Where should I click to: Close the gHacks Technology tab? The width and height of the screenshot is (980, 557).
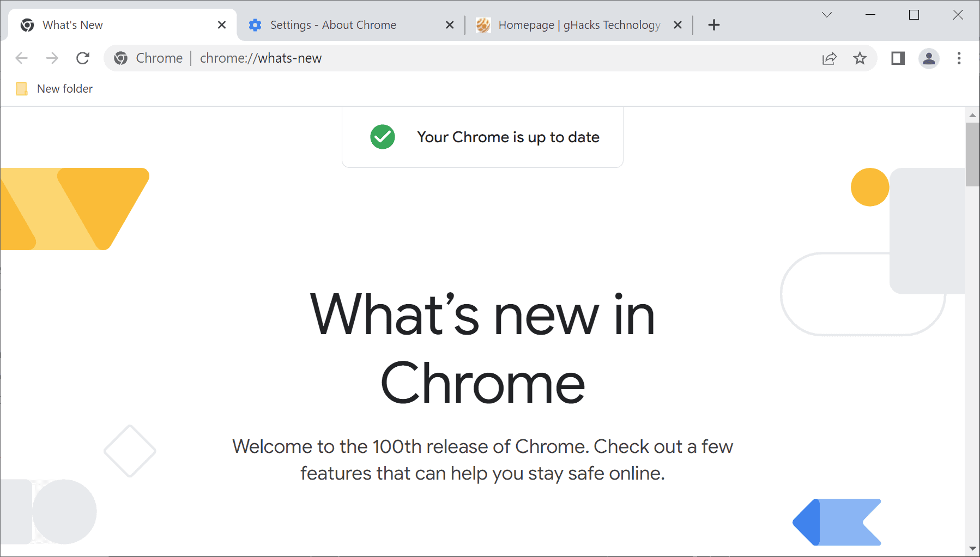click(677, 25)
